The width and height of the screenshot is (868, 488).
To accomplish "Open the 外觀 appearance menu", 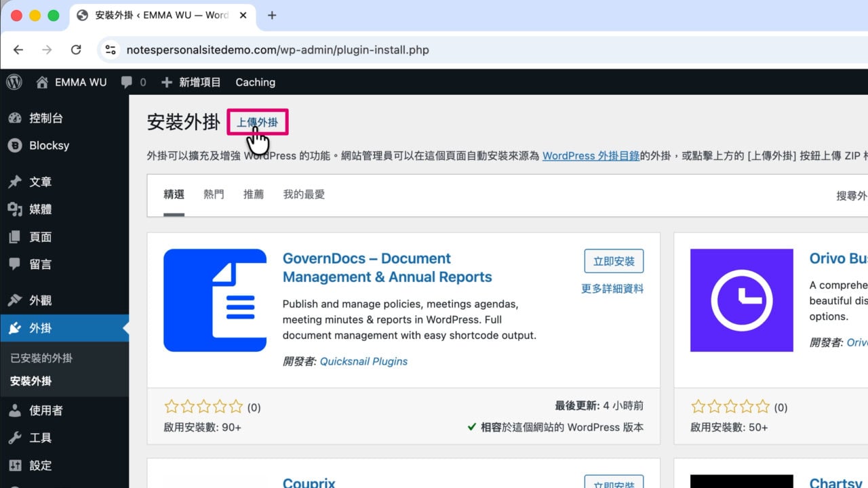I will 64,300.
